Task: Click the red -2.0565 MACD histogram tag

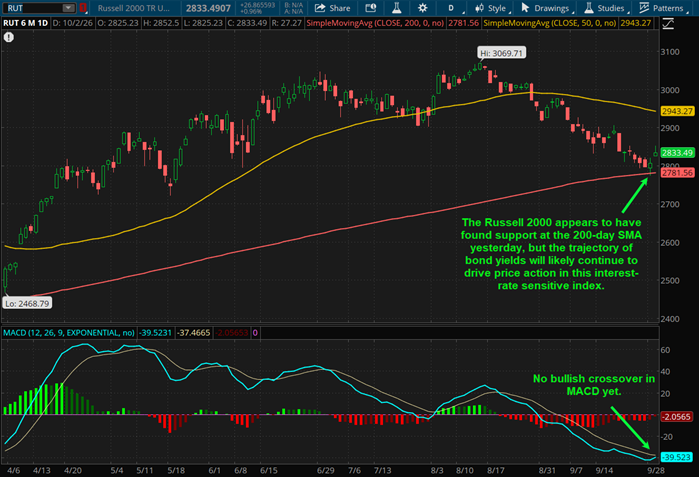Action: 677,416
